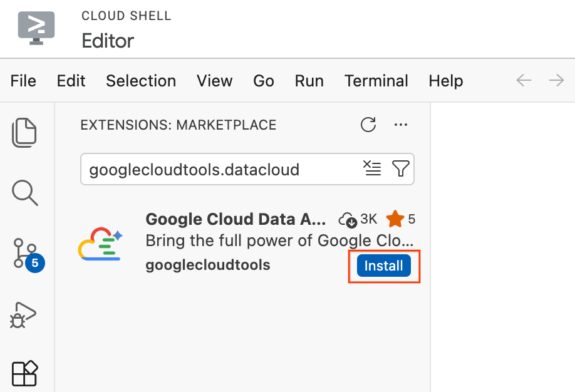Open the Run and Debug view
Viewport: 575px width, 392px height.
(x=23, y=314)
